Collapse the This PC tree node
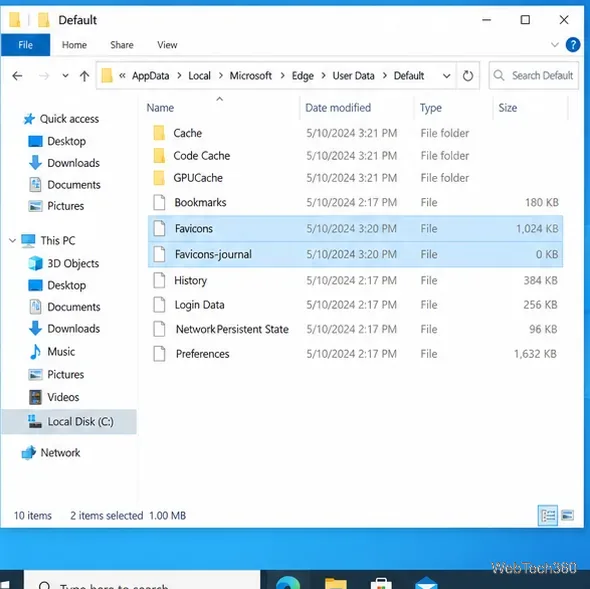Viewport: 590px width, 589px height. tap(12, 240)
